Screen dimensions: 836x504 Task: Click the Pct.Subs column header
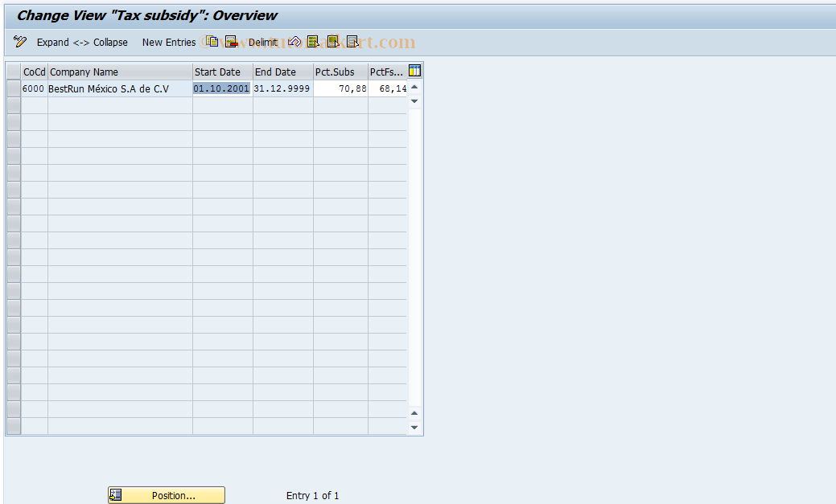[340, 72]
